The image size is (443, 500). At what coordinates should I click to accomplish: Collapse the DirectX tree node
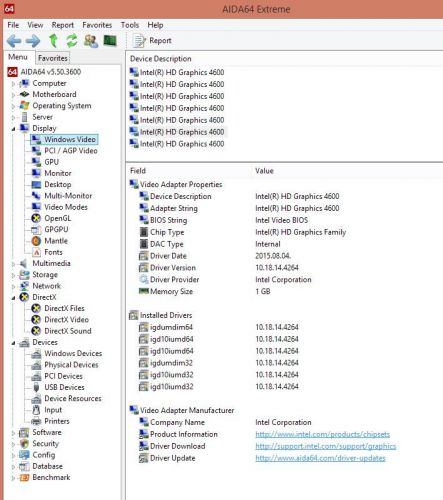click(x=13, y=298)
